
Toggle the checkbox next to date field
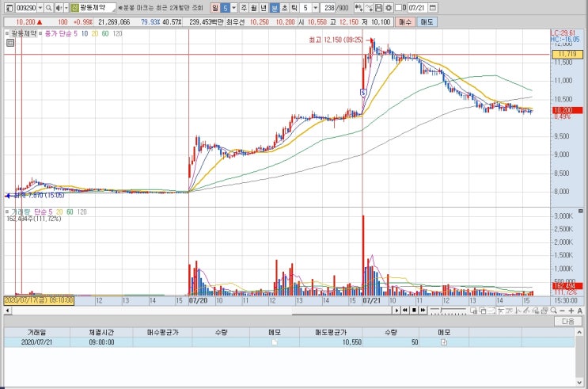click(398, 7)
